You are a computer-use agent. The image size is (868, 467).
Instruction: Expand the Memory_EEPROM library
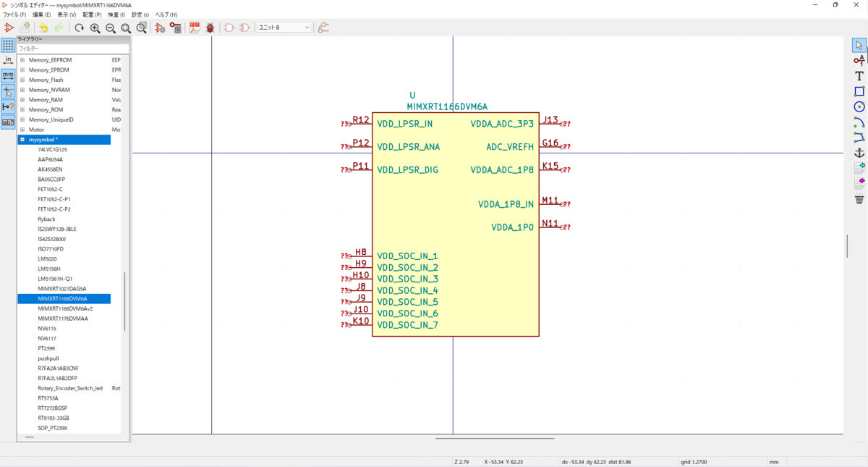pos(22,59)
